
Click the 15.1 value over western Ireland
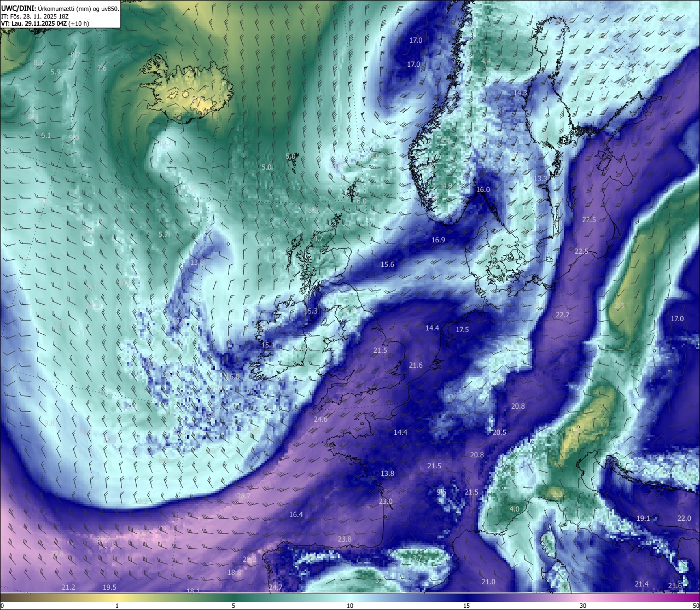click(268, 345)
